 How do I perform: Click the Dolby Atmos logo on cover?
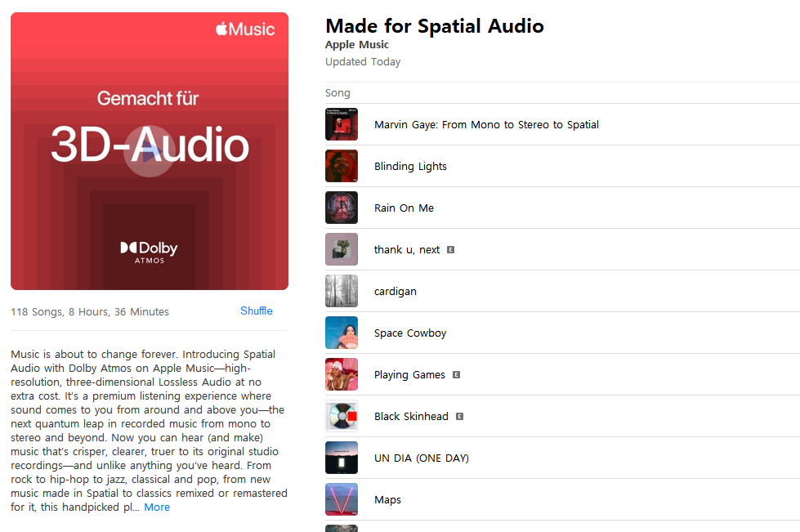pyautogui.click(x=149, y=252)
